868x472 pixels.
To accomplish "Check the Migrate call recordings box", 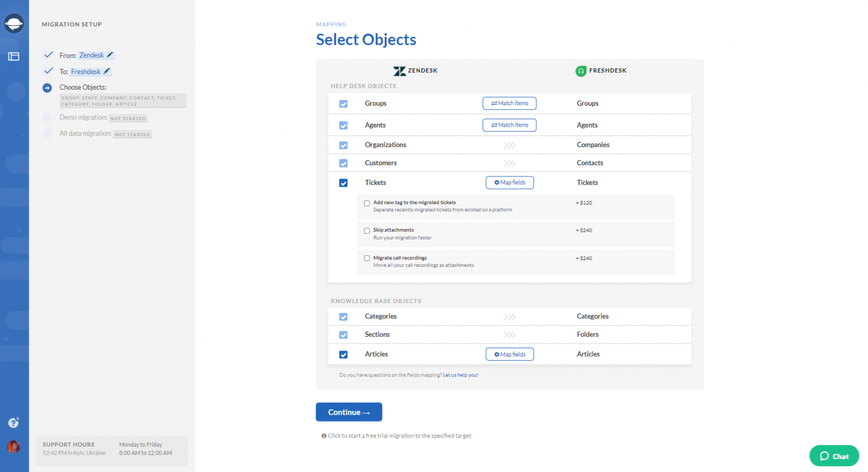I will [x=367, y=258].
